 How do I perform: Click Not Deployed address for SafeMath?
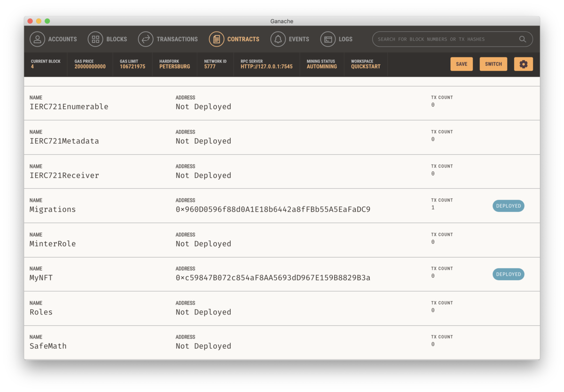pos(204,346)
